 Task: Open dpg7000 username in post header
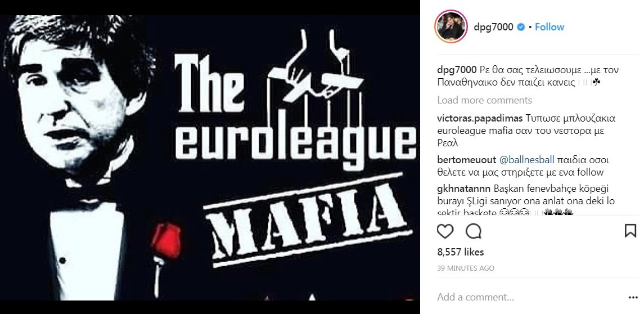tap(494, 27)
